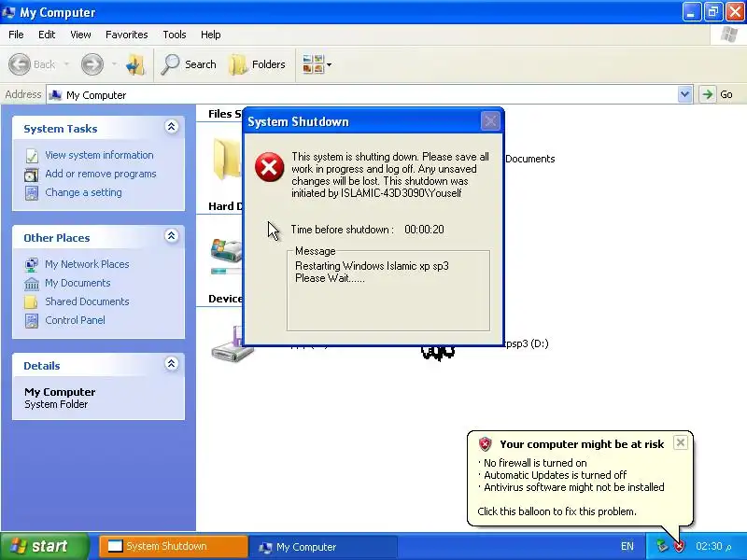Expand the Address bar dropdown
The width and height of the screenshot is (747, 560).
tap(684, 94)
